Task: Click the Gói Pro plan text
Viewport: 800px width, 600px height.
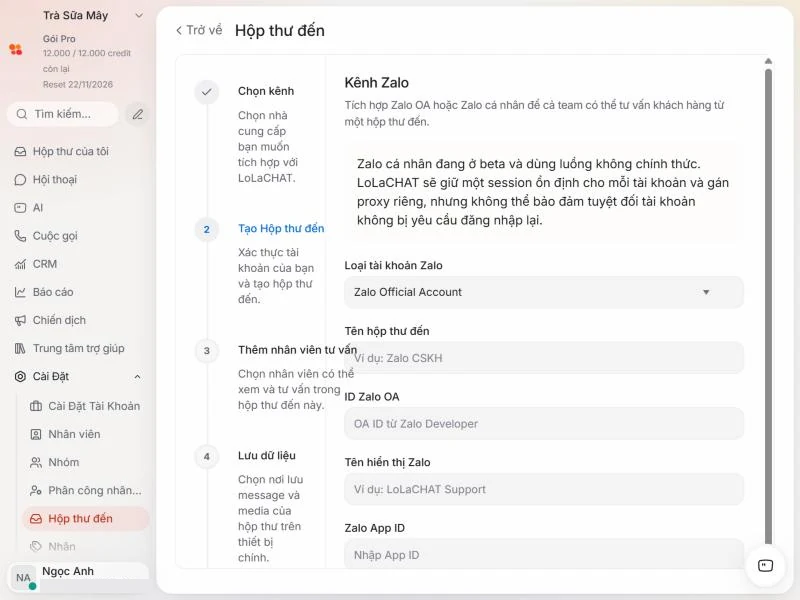Action: [x=59, y=39]
